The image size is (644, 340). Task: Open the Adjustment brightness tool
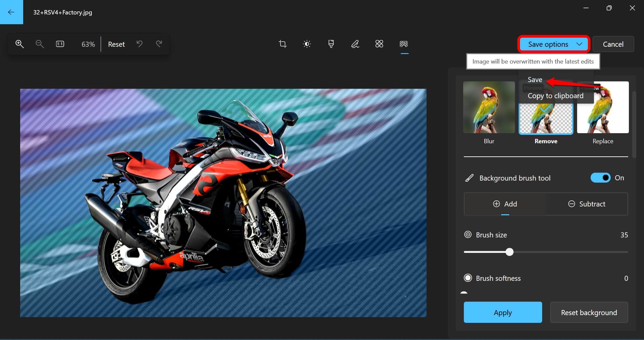coord(307,44)
